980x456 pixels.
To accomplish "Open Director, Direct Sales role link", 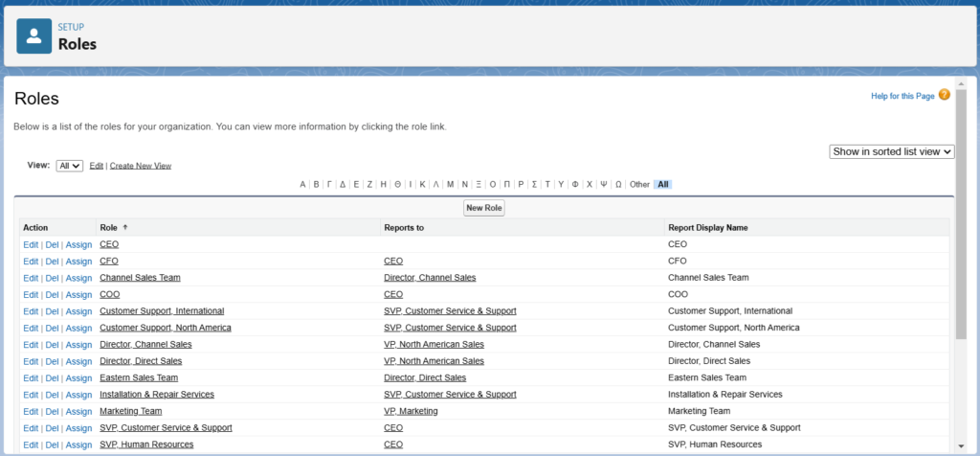I will pyautogui.click(x=142, y=361).
